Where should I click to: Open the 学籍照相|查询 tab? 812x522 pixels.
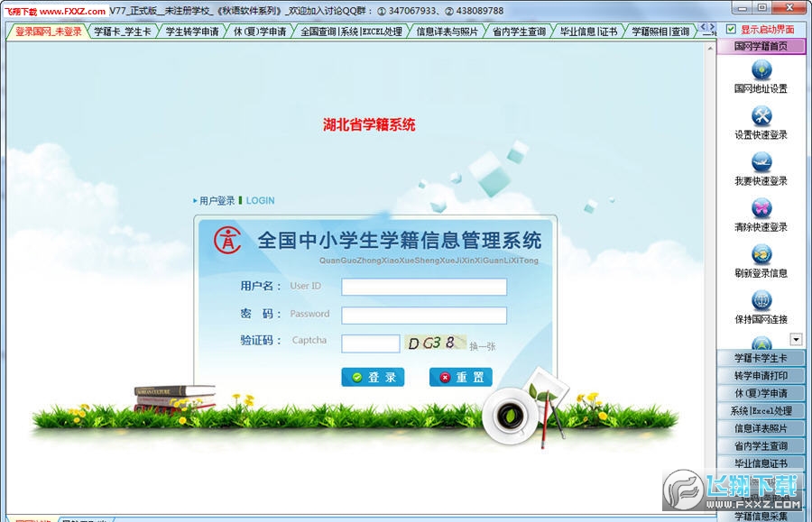[x=660, y=32]
